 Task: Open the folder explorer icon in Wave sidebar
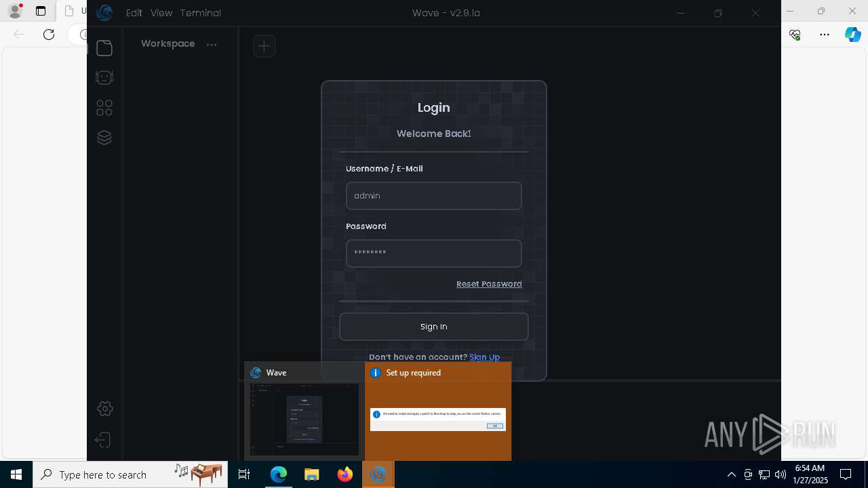pyautogui.click(x=104, y=48)
